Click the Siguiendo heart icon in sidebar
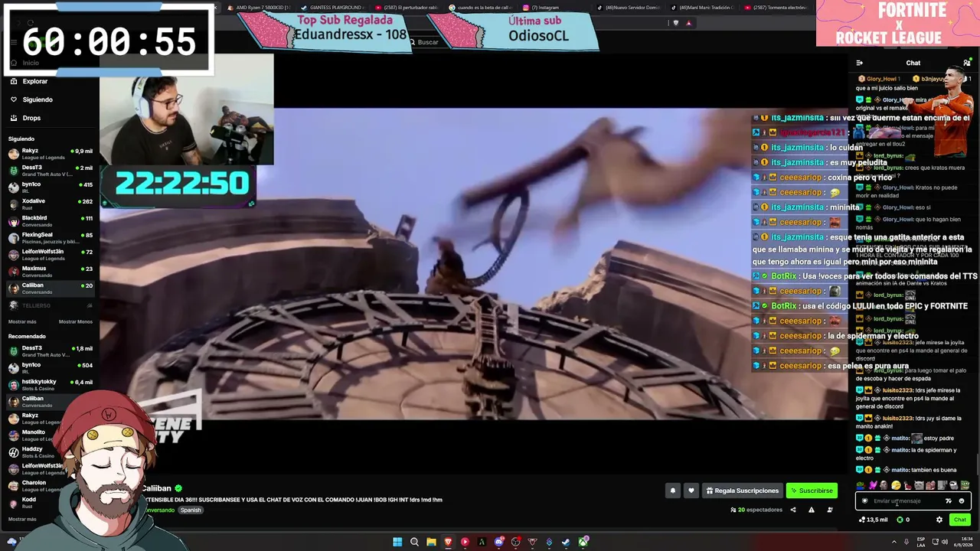 coord(14,99)
